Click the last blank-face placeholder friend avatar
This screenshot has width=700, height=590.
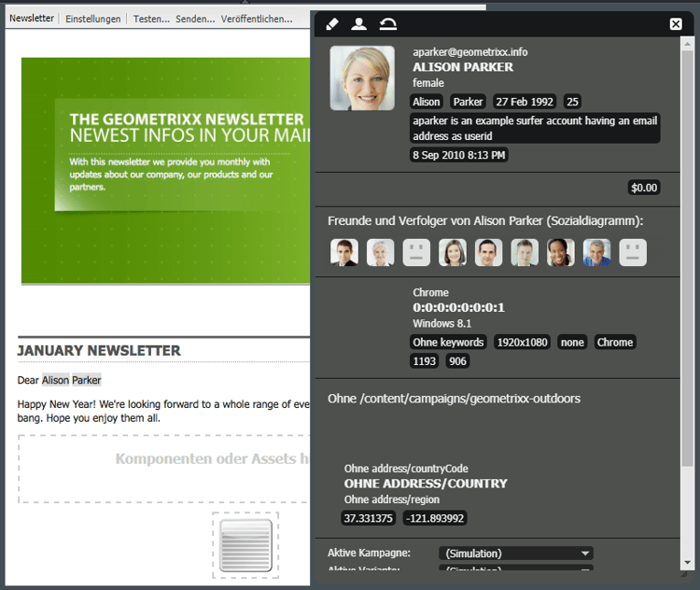[633, 252]
